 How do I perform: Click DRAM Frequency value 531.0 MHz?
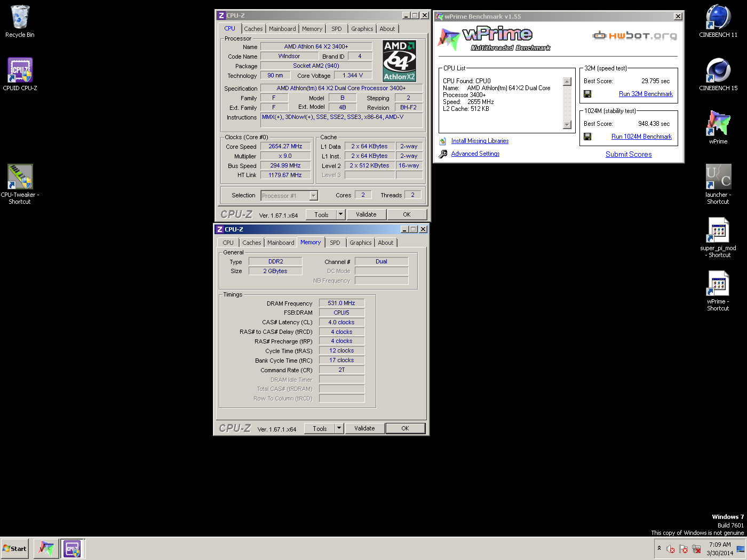[341, 303]
